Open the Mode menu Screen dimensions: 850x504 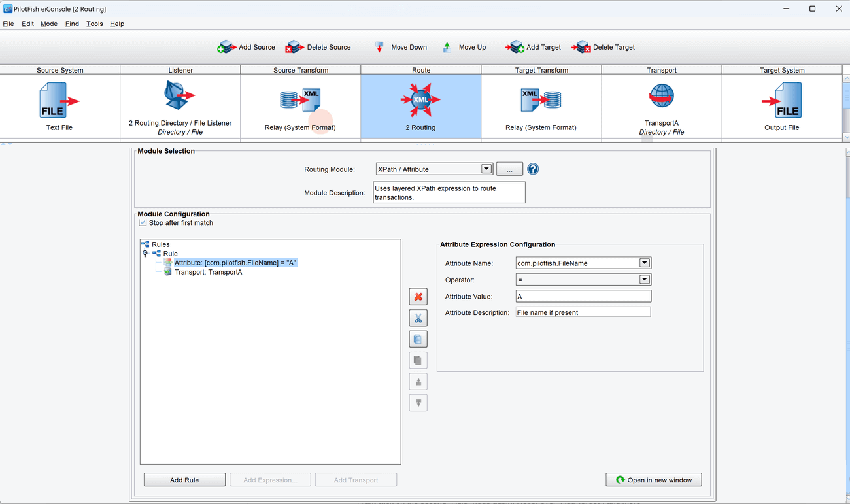tap(49, 24)
